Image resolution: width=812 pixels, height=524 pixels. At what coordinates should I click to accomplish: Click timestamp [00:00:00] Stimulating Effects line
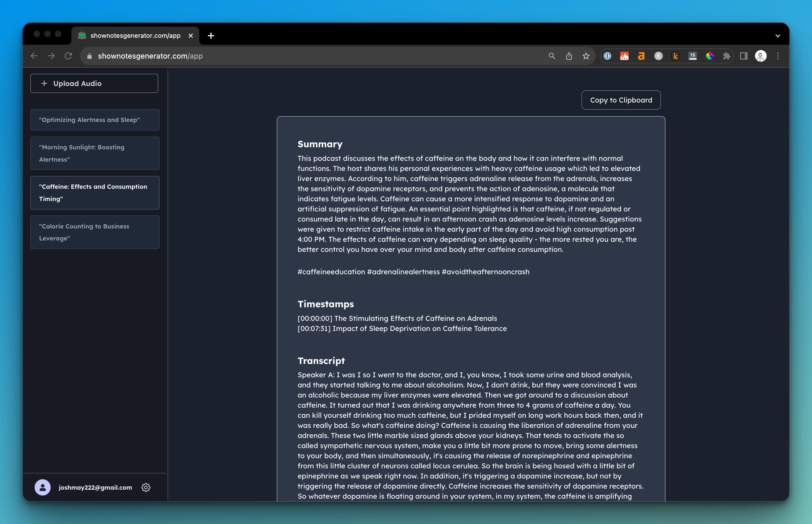397,318
